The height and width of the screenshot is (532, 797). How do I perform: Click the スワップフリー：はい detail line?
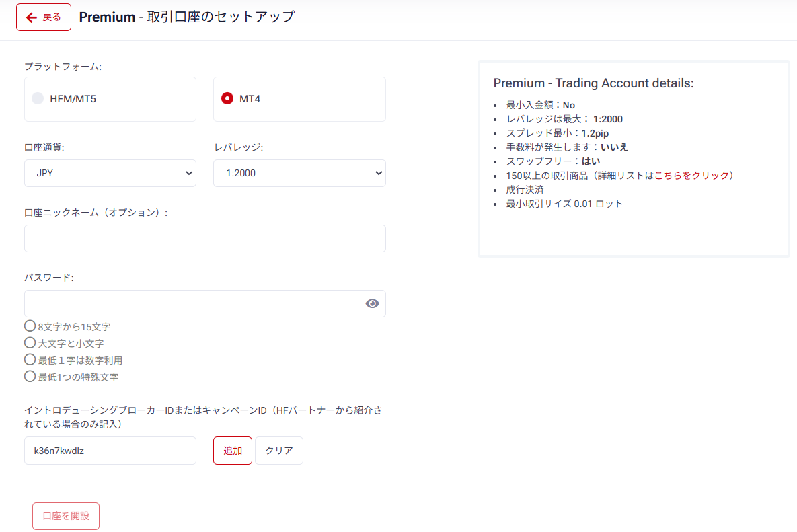553,161
